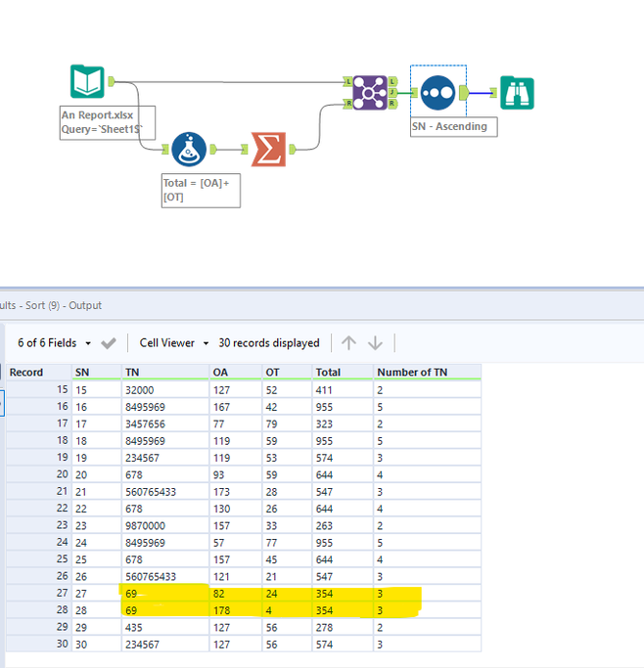Click Total cell 323

[x=343, y=423]
